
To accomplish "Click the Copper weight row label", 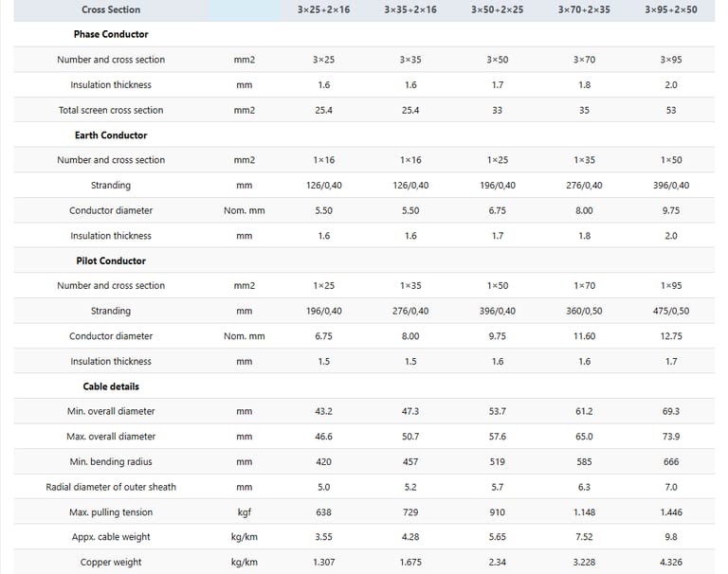I will tap(111, 563).
